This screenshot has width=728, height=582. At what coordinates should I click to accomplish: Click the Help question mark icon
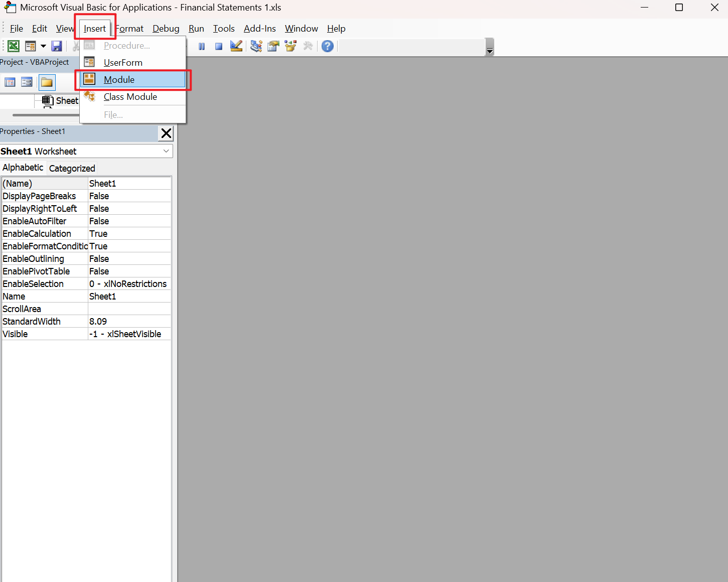tap(328, 46)
